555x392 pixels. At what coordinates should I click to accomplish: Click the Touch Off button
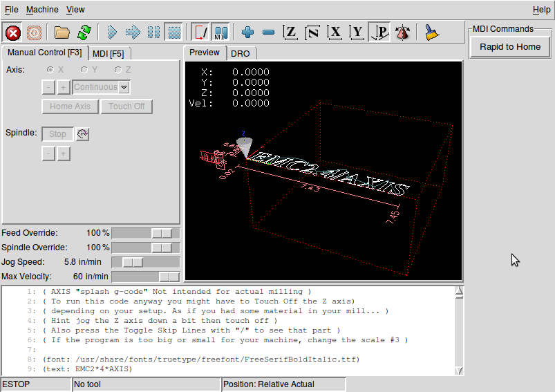(x=126, y=106)
